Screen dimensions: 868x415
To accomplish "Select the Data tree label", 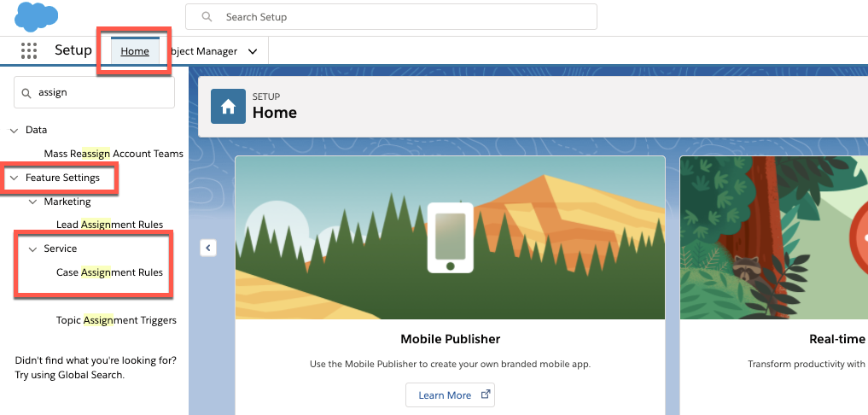I will click(36, 130).
